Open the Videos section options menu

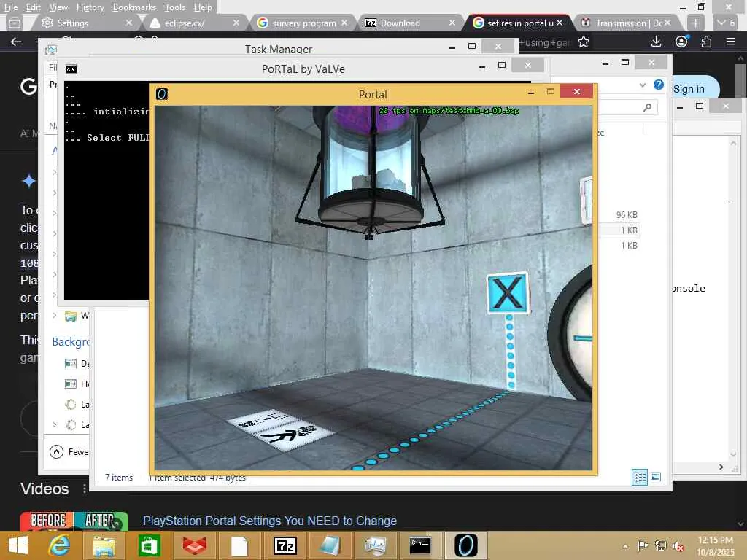(x=85, y=489)
